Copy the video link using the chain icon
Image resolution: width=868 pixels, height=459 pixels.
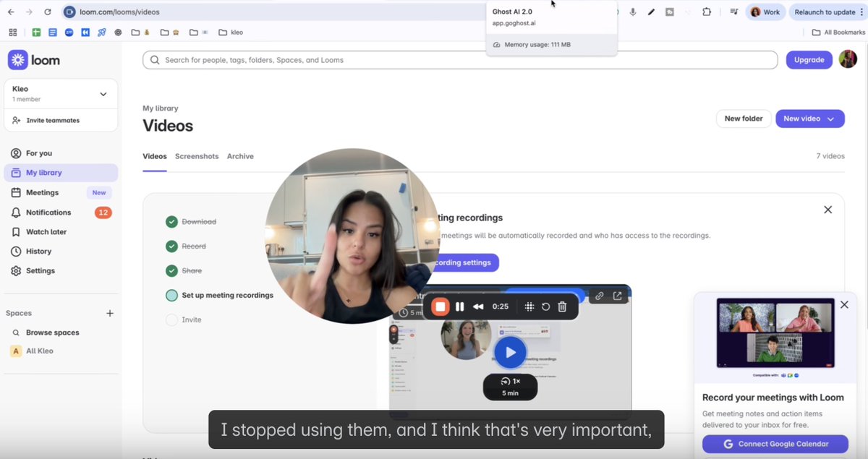point(599,296)
